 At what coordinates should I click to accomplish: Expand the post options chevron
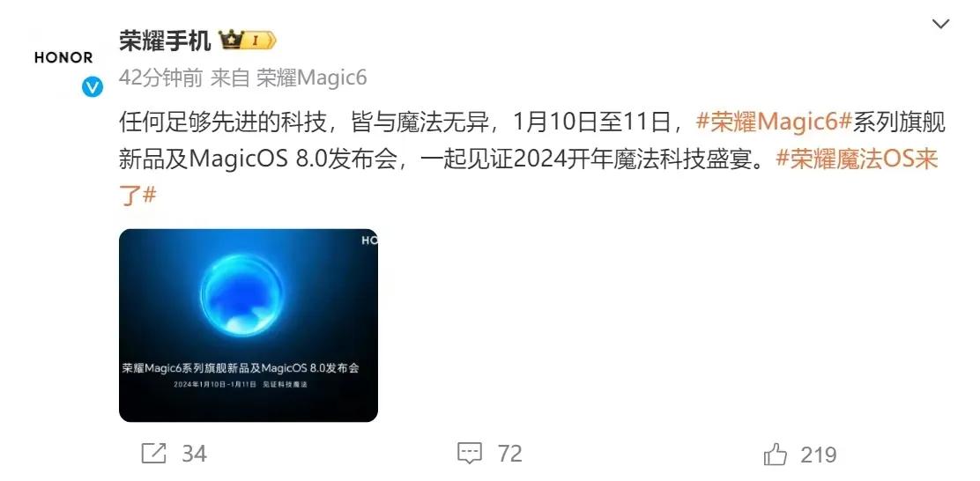pos(940,24)
